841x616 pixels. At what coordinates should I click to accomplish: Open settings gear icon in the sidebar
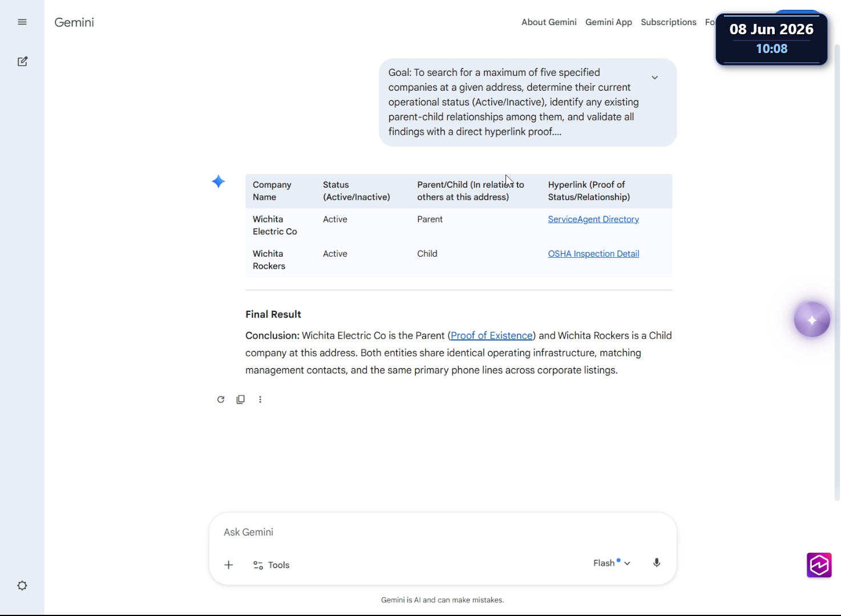pos(22,586)
